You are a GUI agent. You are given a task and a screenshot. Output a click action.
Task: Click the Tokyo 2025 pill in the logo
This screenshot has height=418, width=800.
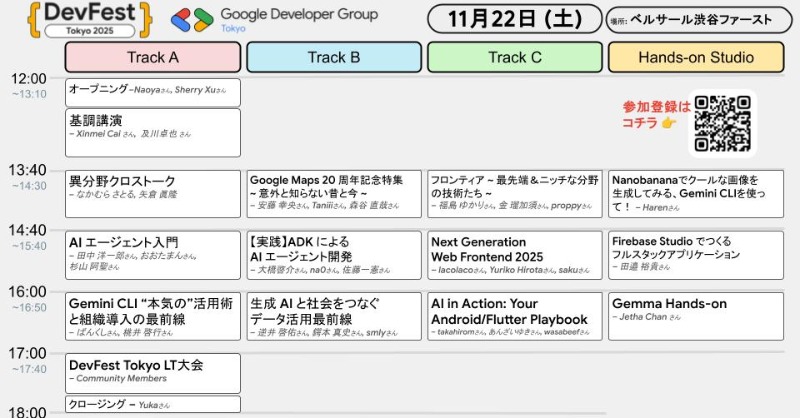[90, 31]
